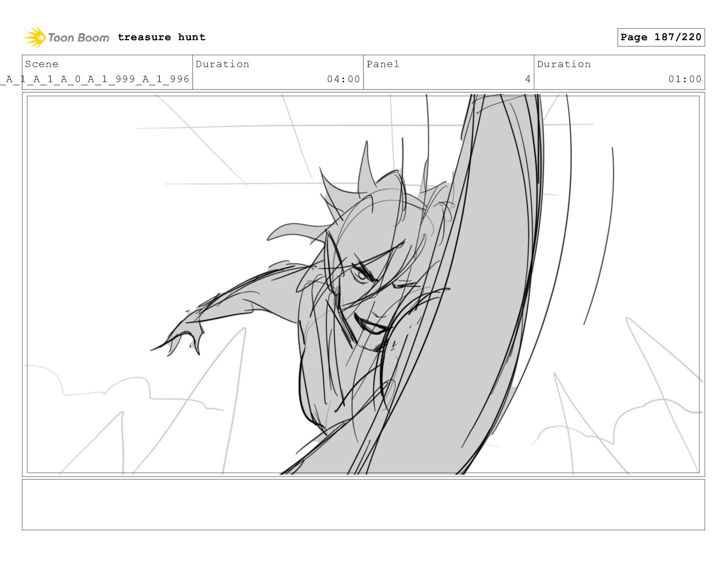
Task: Click the 'Toon Boom' wordmark text
Action: (79, 38)
